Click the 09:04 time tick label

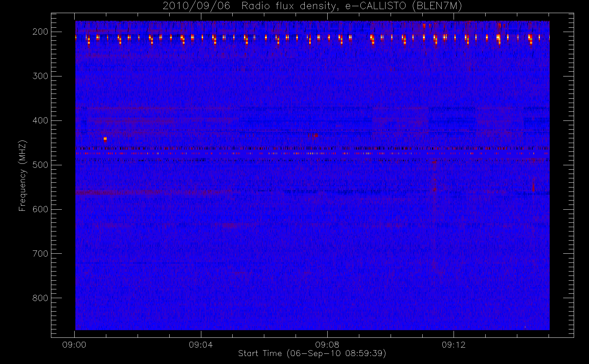(201, 345)
